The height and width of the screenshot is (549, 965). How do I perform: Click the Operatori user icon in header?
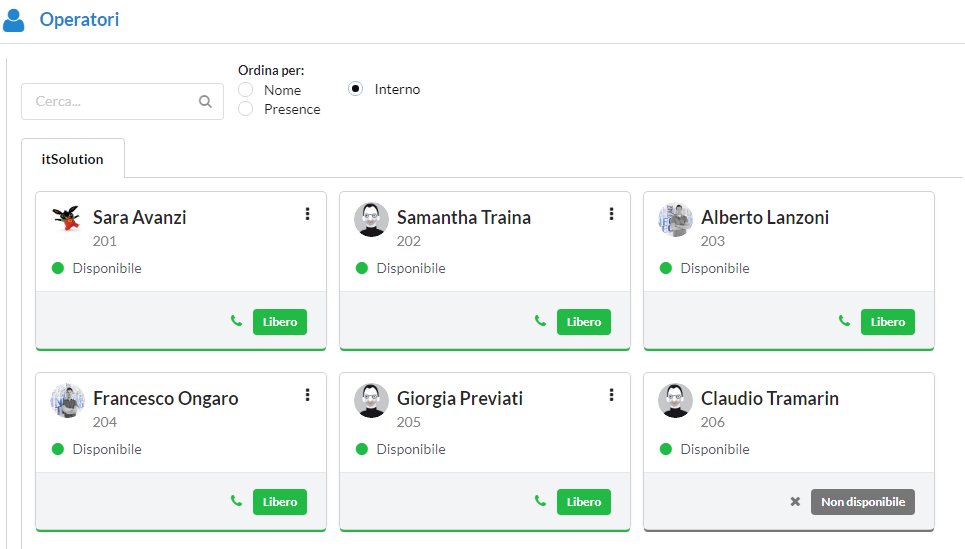[14, 20]
